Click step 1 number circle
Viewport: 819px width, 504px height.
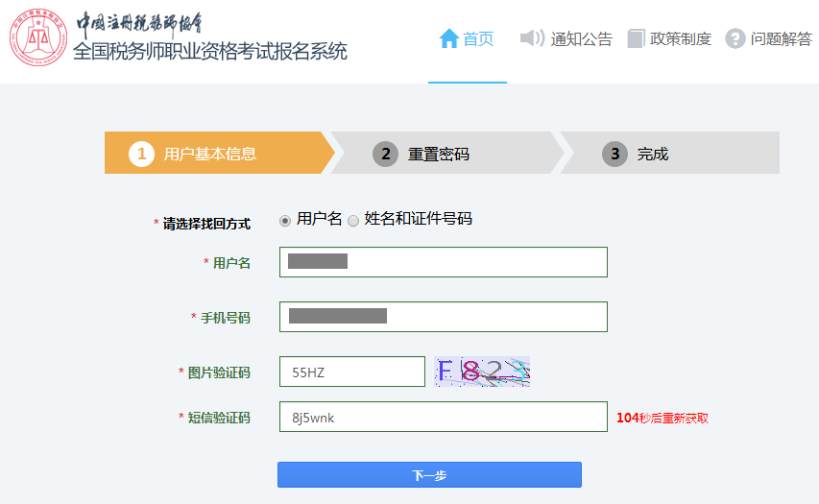click(141, 154)
